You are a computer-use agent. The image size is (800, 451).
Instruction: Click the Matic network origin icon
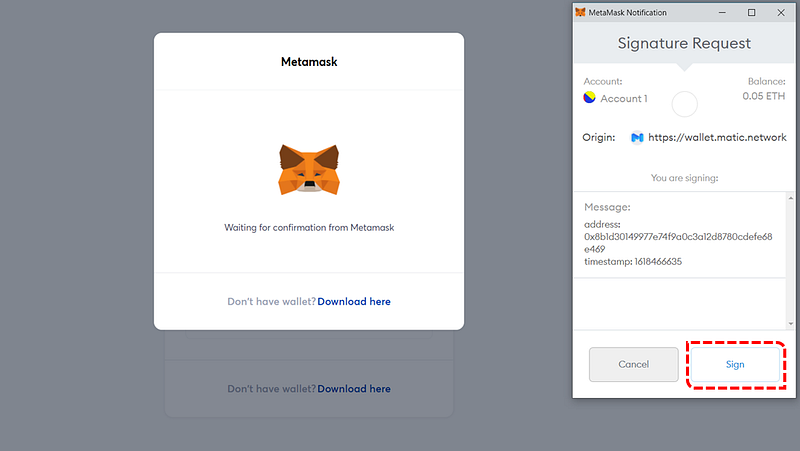coord(637,138)
